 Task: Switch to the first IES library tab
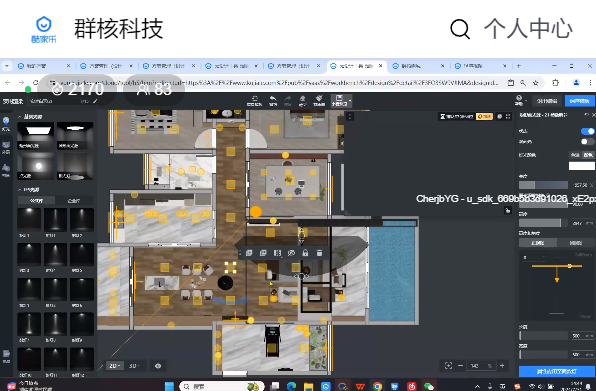click(x=36, y=201)
